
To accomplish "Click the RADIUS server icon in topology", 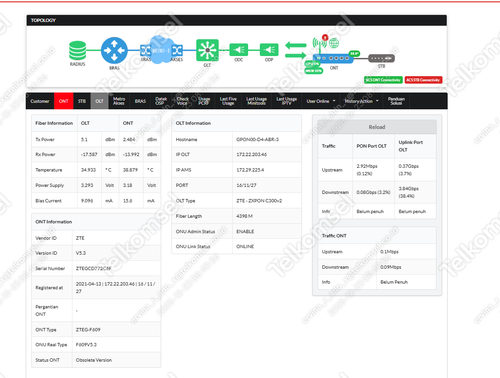I will coord(77,50).
